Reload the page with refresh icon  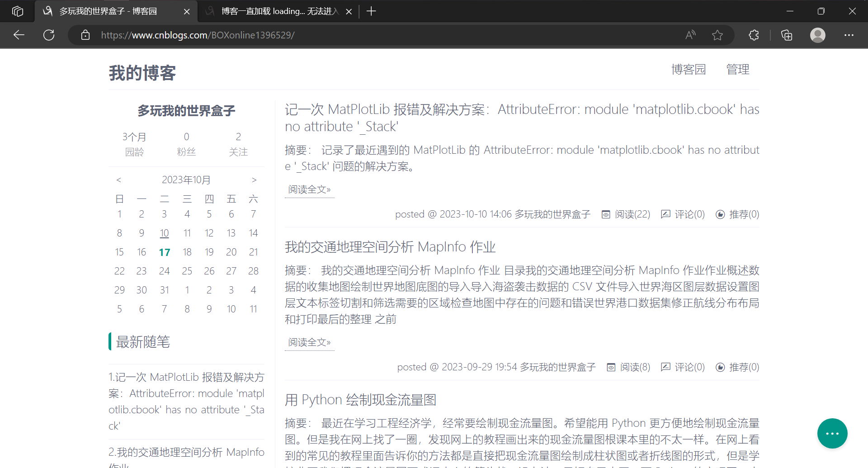pyautogui.click(x=49, y=35)
